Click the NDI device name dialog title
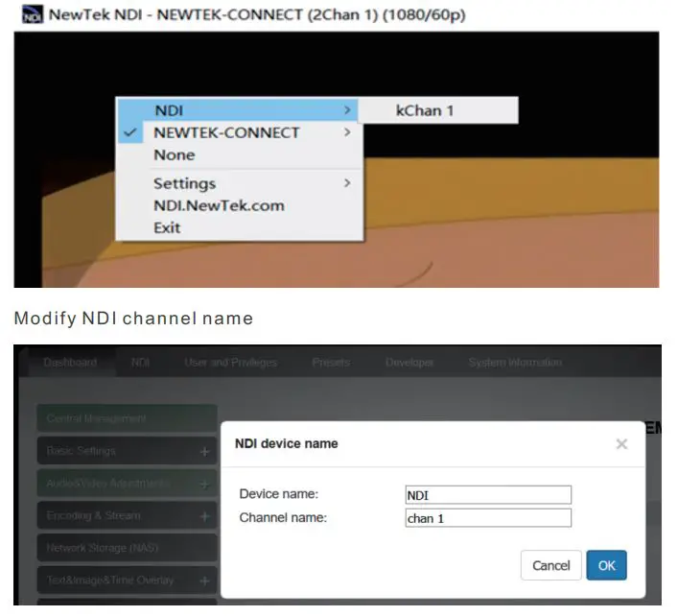The image size is (678, 616). click(x=286, y=444)
